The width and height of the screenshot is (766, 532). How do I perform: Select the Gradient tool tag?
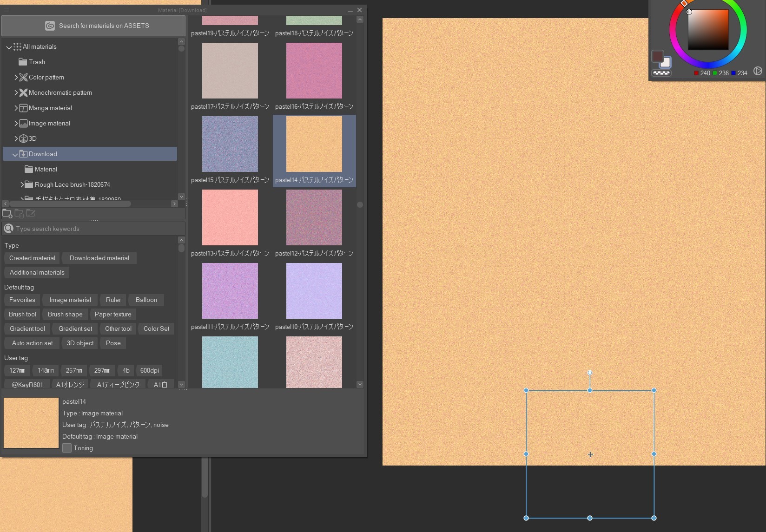(x=27, y=329)
